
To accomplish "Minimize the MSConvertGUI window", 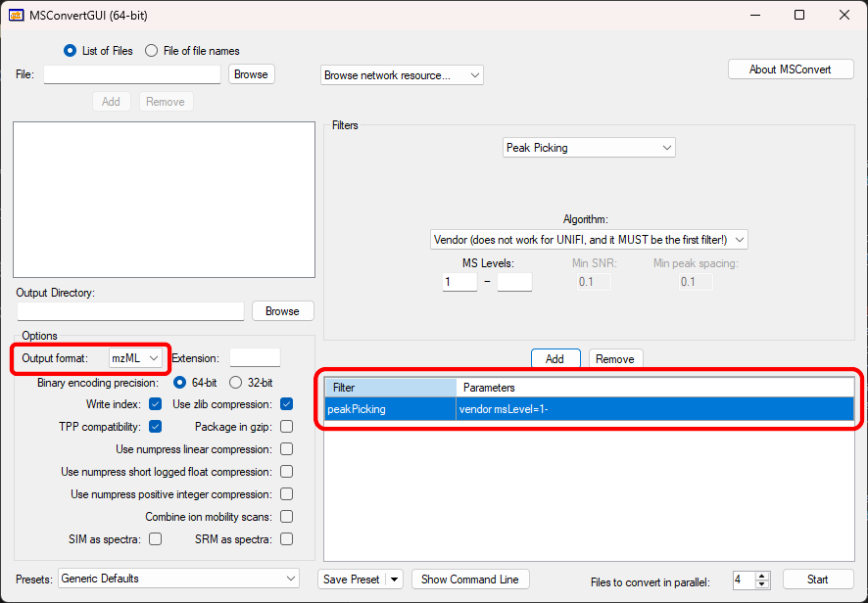I will tap(754, 15).
